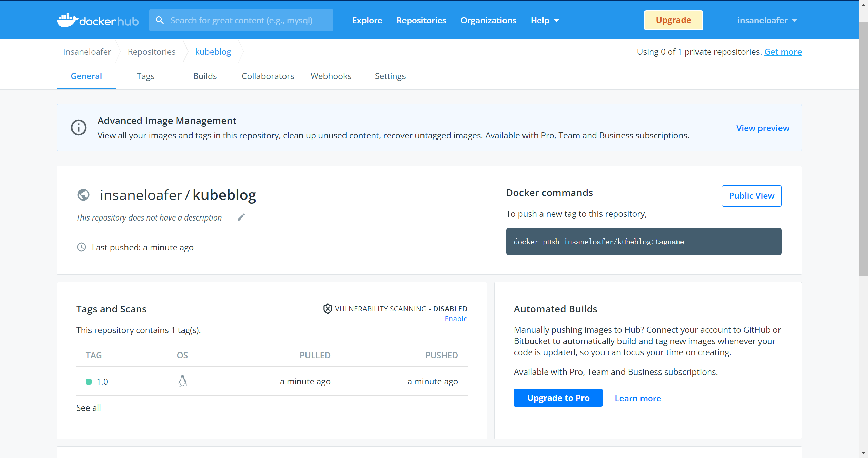
Task: Open the repository Settings tab
Action: coord(390,76)
